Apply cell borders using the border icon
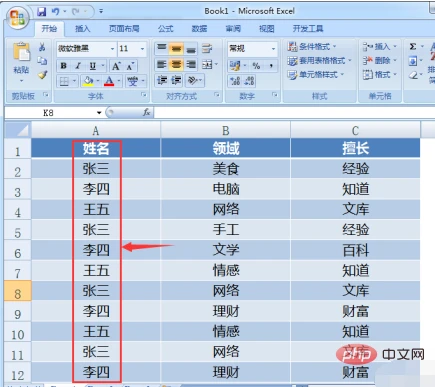 pyautogui.click(x=64, y=81)
